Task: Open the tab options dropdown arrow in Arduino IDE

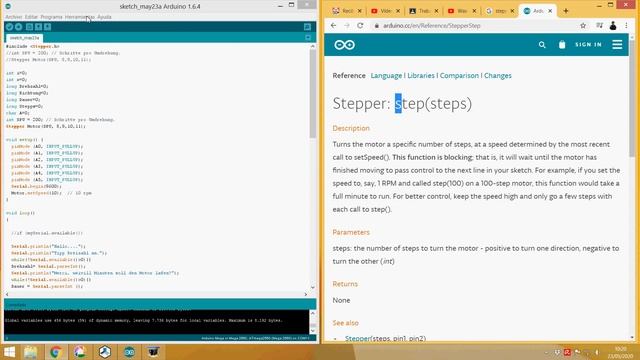Action: (x=308, y=38)
